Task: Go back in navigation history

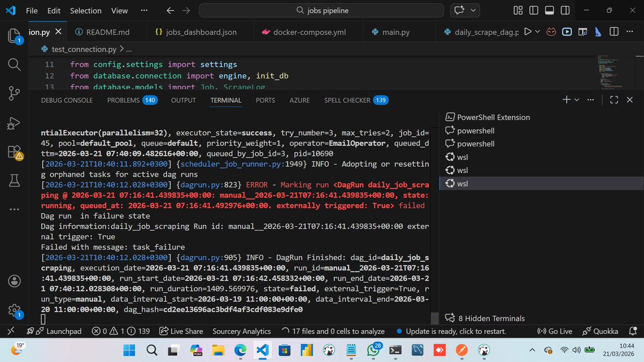Action: click(x=170, y=11)
